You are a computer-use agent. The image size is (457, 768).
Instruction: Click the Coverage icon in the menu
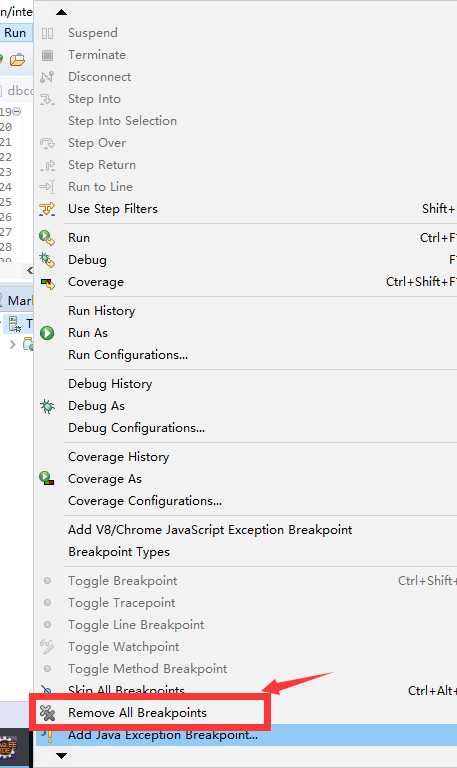47,283
